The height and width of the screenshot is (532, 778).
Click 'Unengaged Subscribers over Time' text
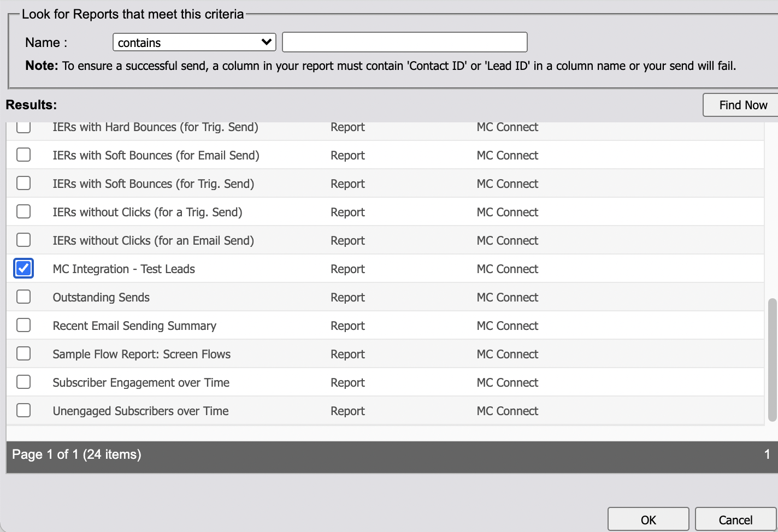pos(140,411)
